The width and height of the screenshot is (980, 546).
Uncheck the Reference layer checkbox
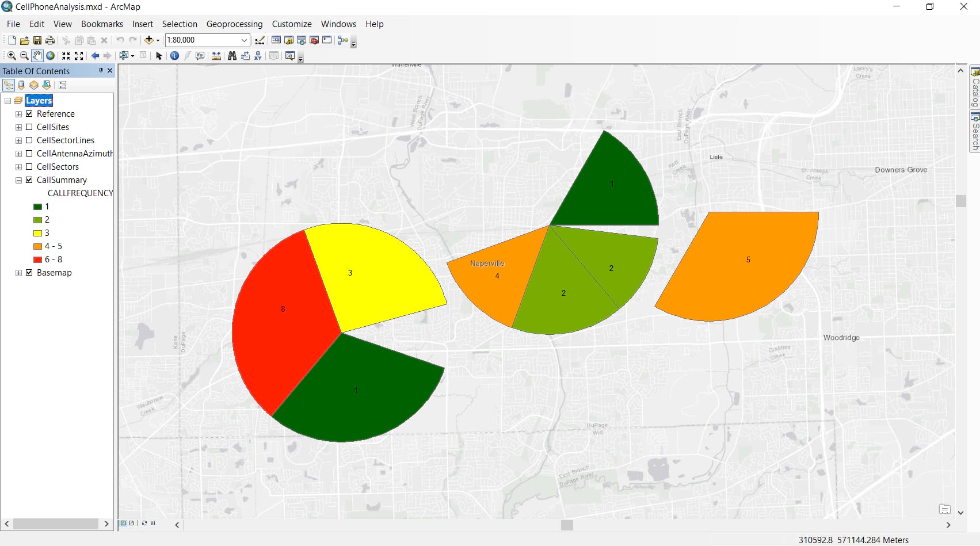pyautogui.click(x=29, y=114)
